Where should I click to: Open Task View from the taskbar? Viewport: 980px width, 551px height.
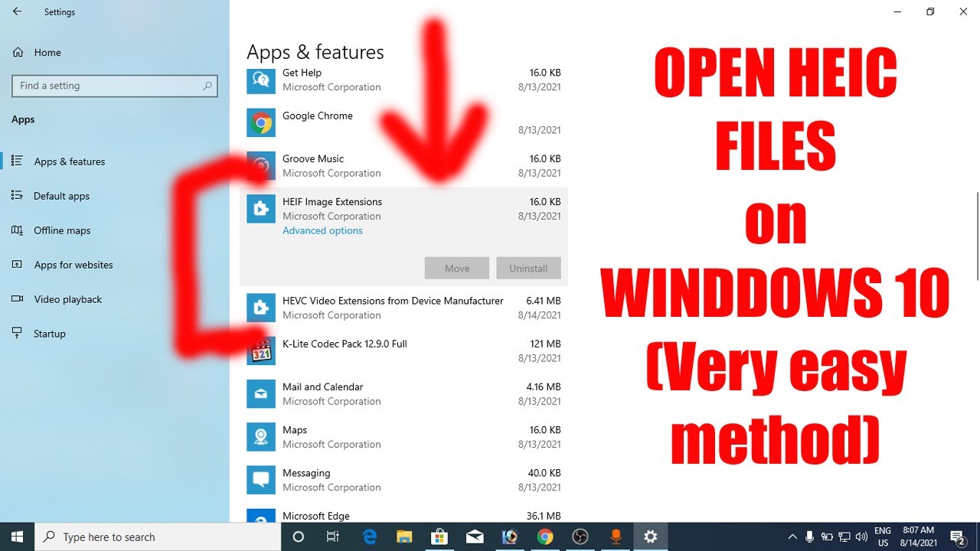pos(333,536)
